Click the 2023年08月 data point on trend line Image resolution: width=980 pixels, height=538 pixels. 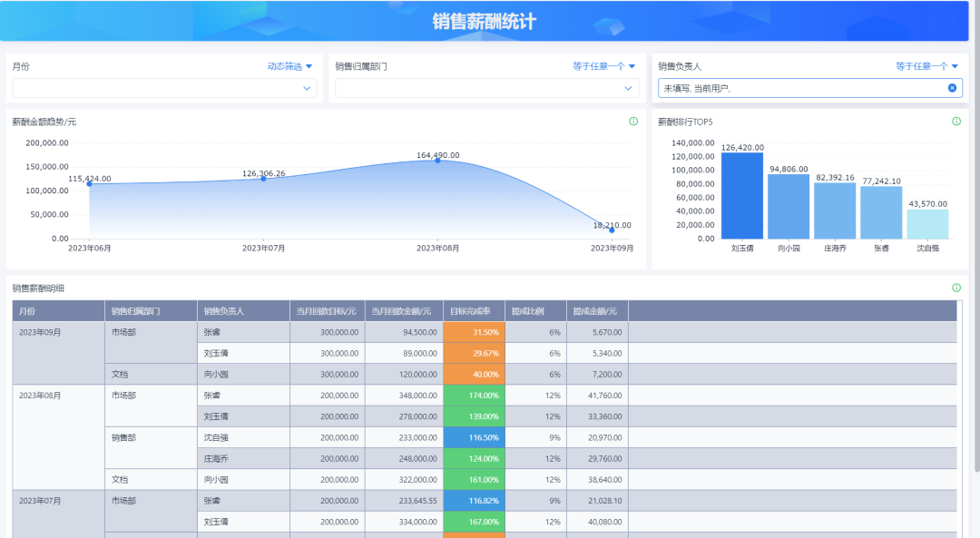point(437,160)
